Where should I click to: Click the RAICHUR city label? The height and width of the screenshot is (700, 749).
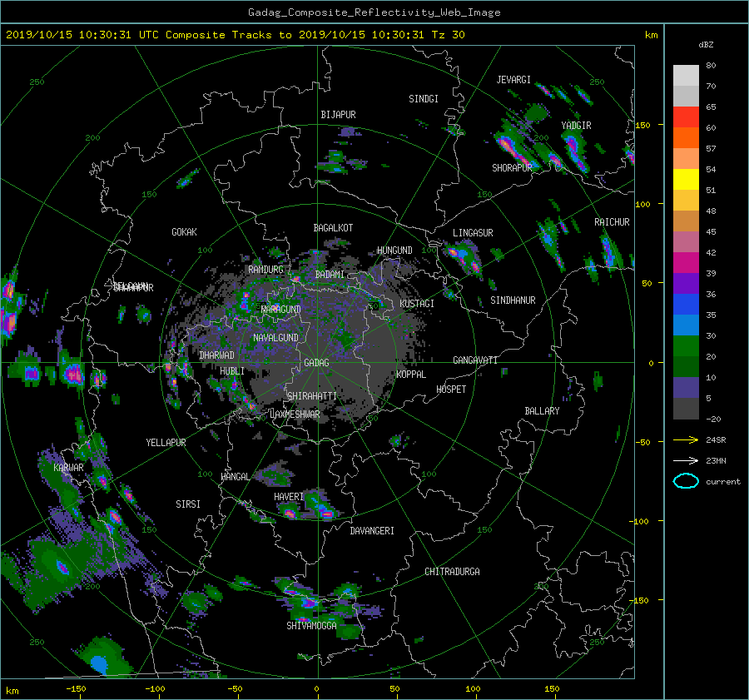pos(612,222)
